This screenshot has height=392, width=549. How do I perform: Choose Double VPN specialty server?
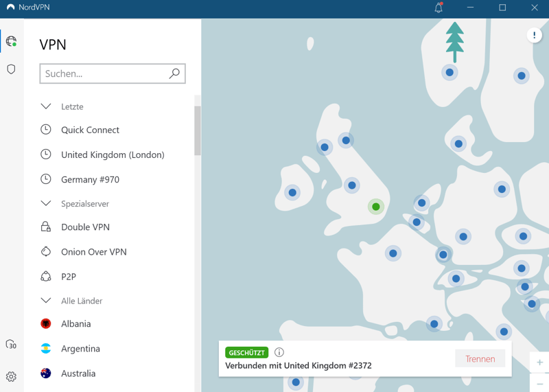(85, 227)
